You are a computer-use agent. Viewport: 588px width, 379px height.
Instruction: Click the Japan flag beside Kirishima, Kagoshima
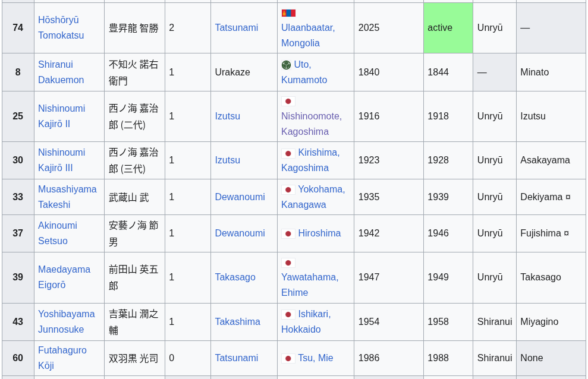point(288,153)
